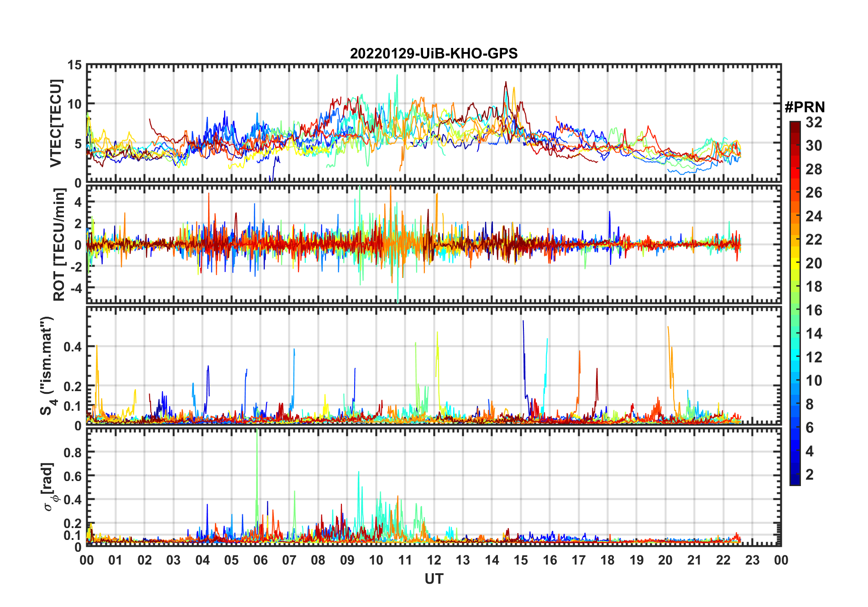868x607 pixels.
Task: Click the tall green sigma-phi spike near 06 UT
Action: (257, 456)
